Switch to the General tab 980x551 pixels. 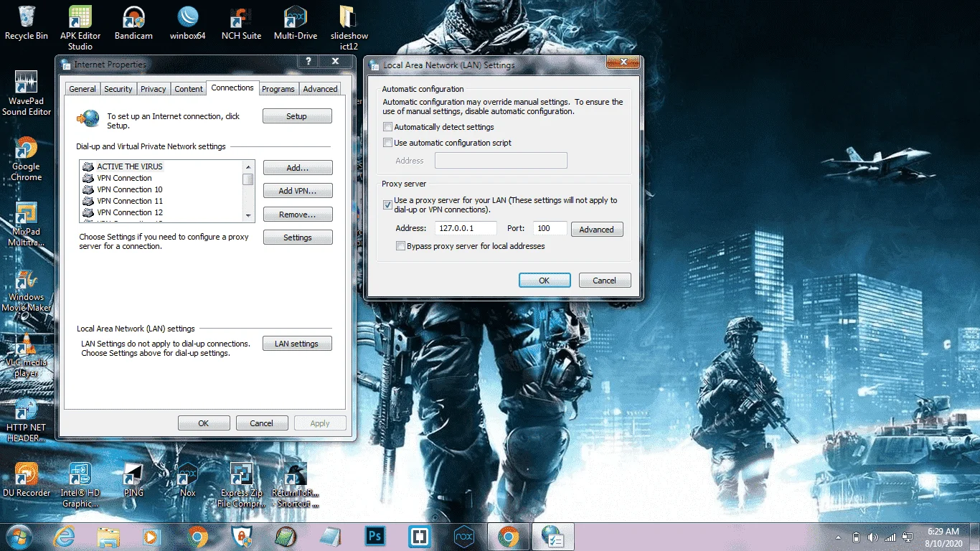pyautogui.click(x=83, y=89)
